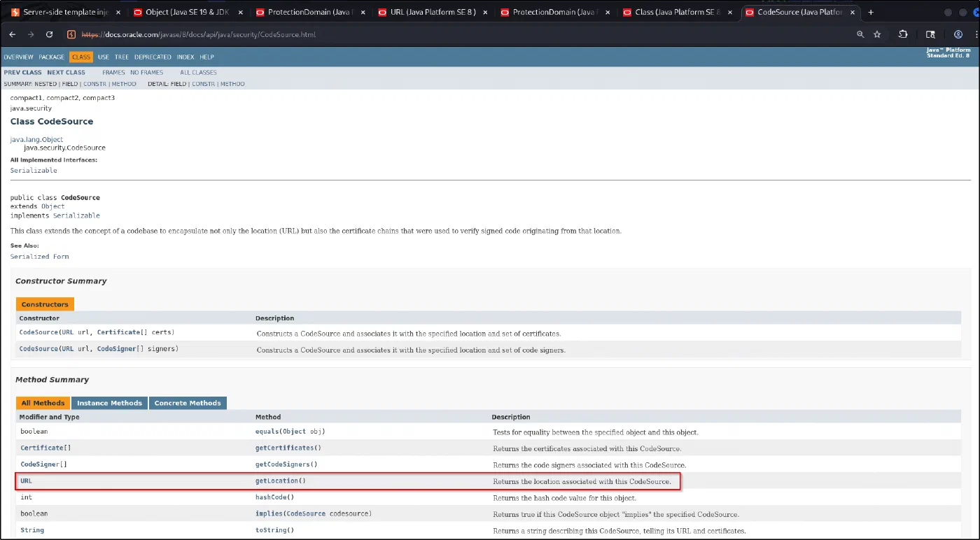This screenshot has height=540, width=980.
Task: Switch to NO FRAMES view
Action: [x=146, y=73]
